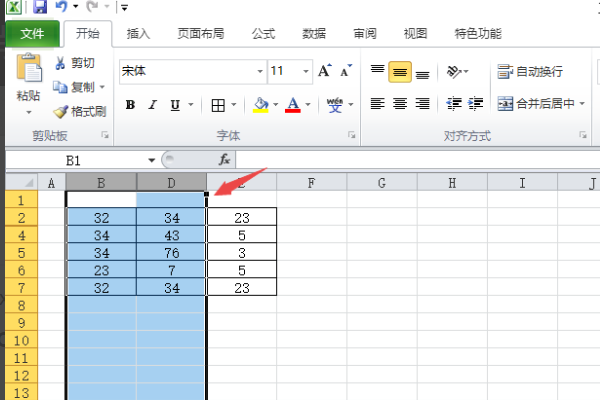Viewport: 600px width, 400px height.
Task: Click the Undo arrow icon
Action: 61,6
